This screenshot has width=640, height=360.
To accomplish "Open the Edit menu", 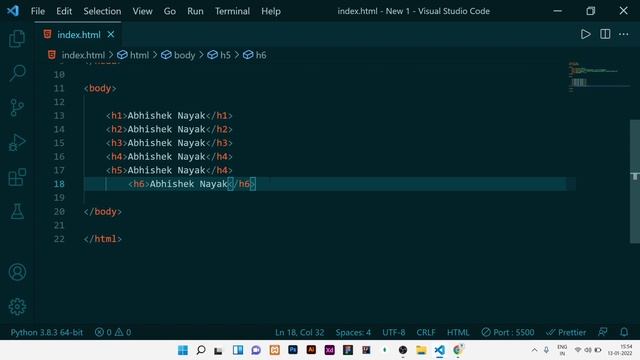I will pyautogui.click(x=64, y=11).
